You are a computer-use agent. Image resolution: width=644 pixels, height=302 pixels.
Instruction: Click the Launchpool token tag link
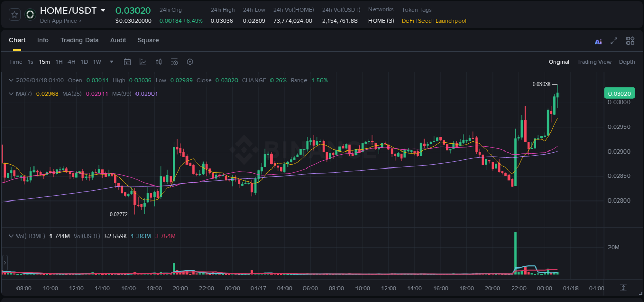click(451, 21)
